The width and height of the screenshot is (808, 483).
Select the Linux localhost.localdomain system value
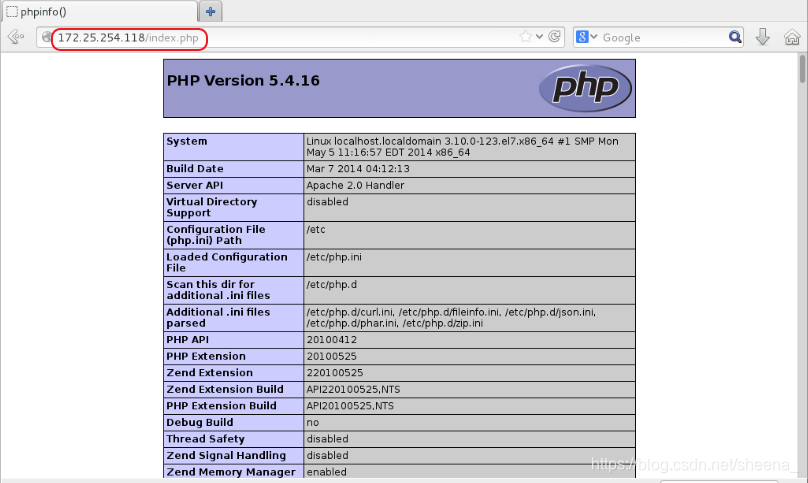[462, 147]
